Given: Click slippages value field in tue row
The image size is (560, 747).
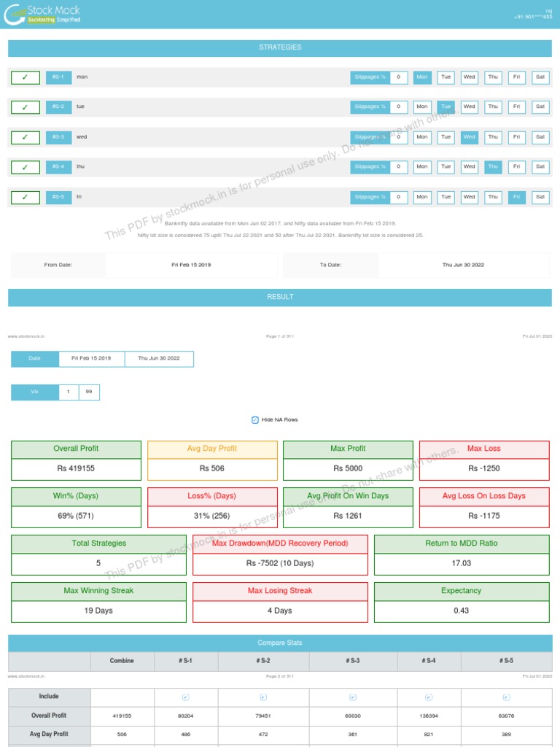Looking at the screenshot, I should (399, 107).
